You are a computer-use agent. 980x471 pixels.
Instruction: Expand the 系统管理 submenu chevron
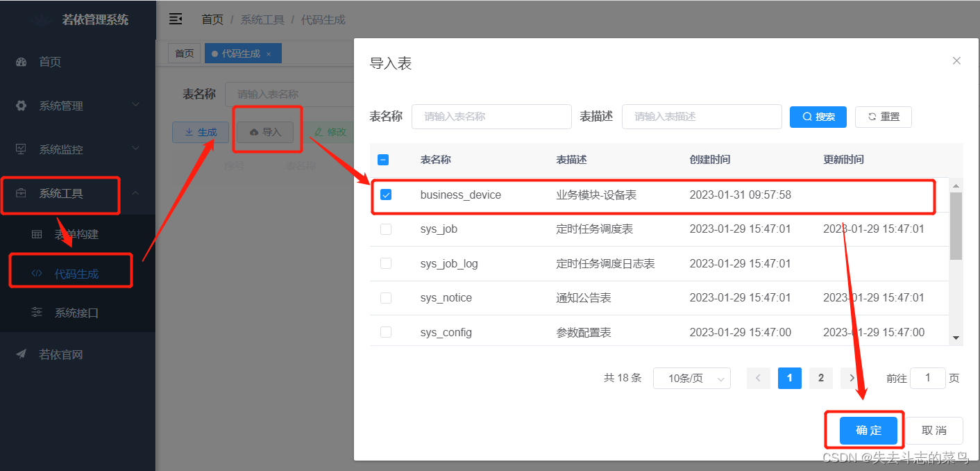[x=135, y=105]
